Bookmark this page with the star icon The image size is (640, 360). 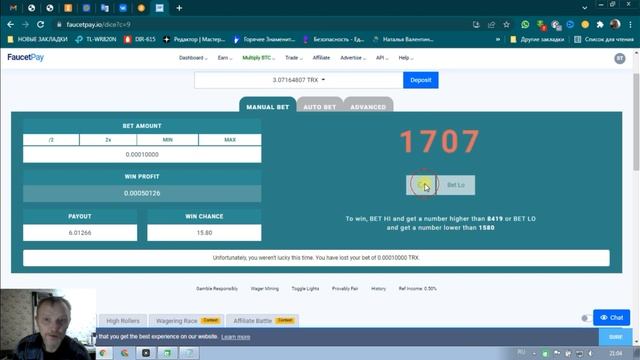tap(507, 24)
